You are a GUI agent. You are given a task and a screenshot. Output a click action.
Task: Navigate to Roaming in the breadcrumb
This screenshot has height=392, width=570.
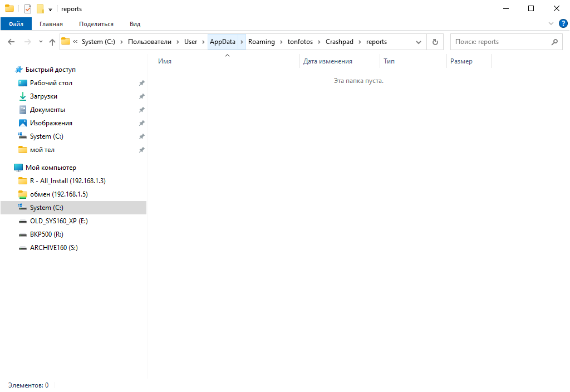261,42
